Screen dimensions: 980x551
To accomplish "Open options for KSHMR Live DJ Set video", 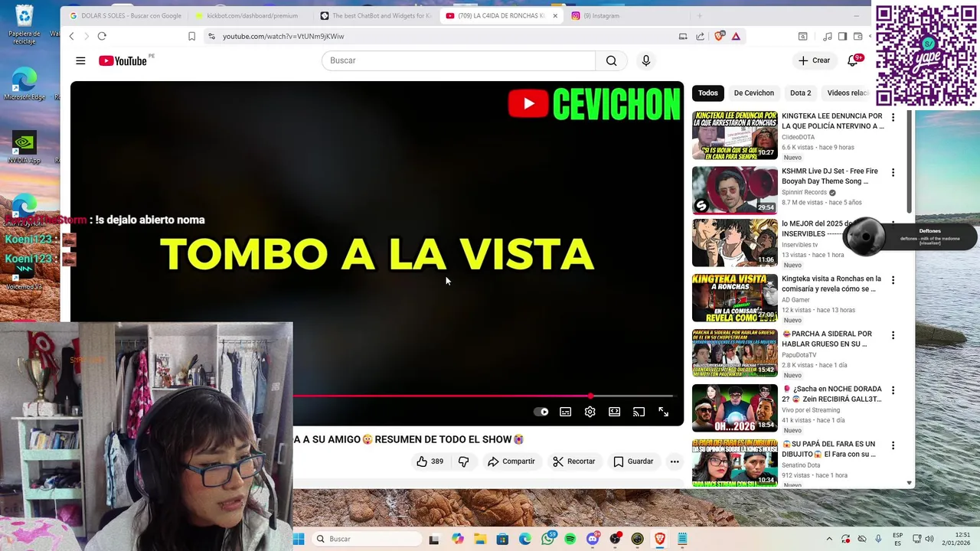I will 893,172.
